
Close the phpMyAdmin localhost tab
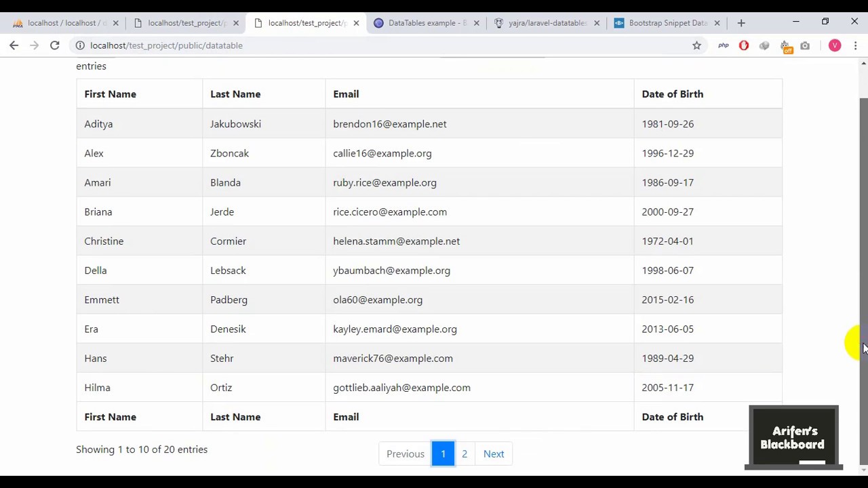[115, 23]
